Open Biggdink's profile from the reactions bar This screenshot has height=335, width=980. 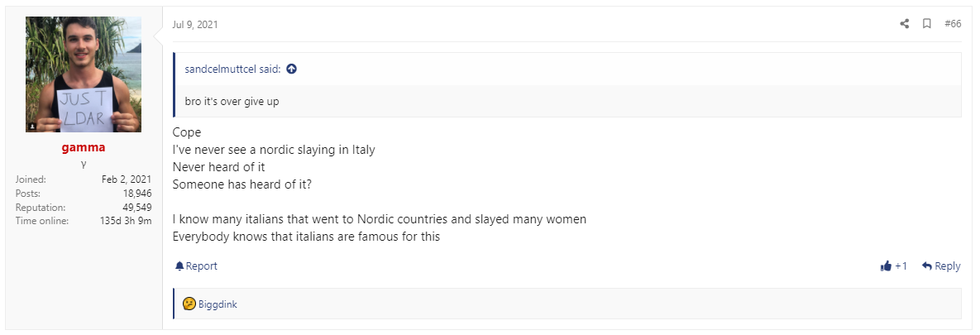218,305
